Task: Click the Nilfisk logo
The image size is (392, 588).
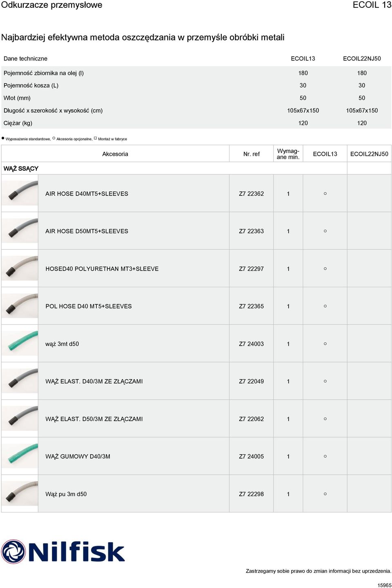Action: tap(63, 552)
